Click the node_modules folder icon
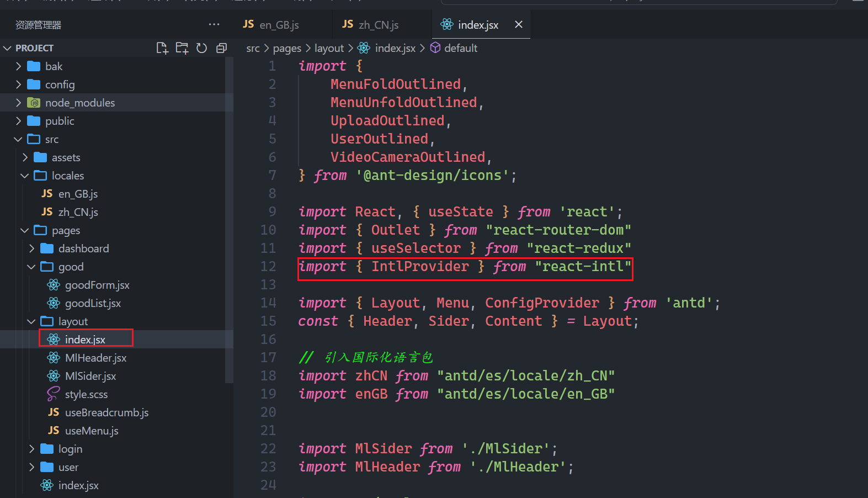Image resolution: width=868 pixels, height=498 pixels. tap(34, 103)
